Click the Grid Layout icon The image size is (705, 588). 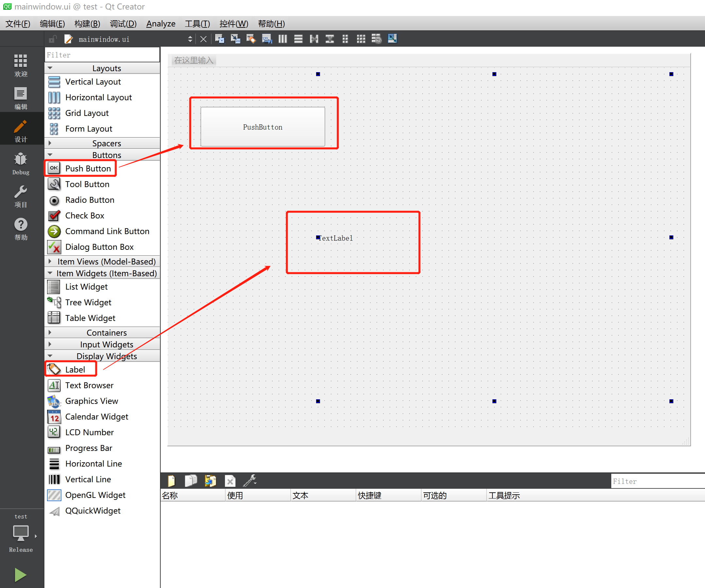pos(54,112)
